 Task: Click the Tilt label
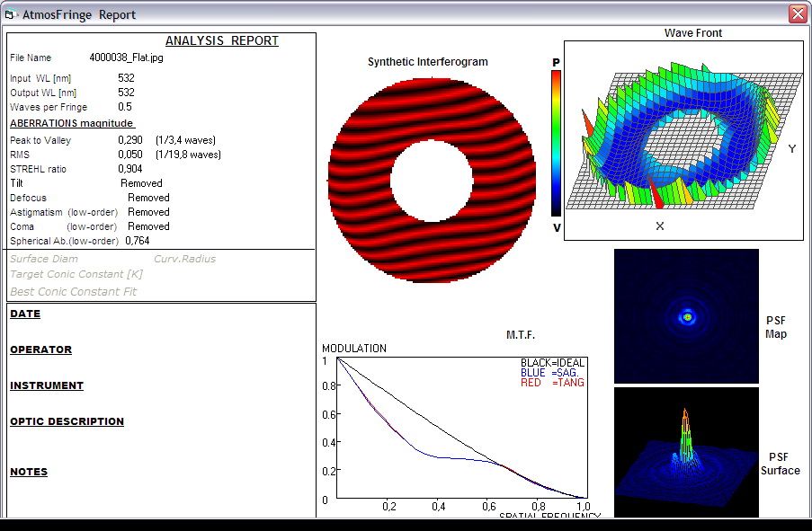click(16, 183)
